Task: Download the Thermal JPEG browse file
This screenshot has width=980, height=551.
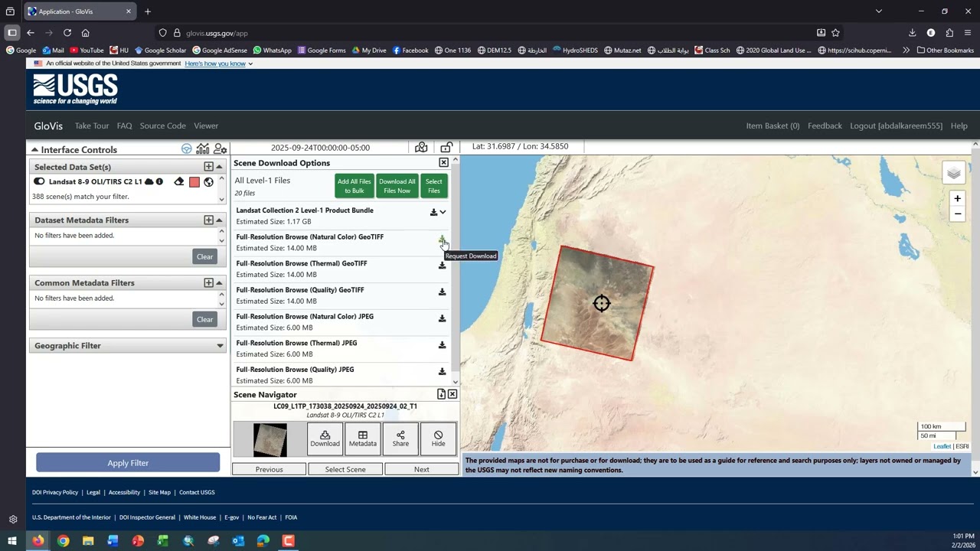Action: pyautogui.click(x=442, y=345)
